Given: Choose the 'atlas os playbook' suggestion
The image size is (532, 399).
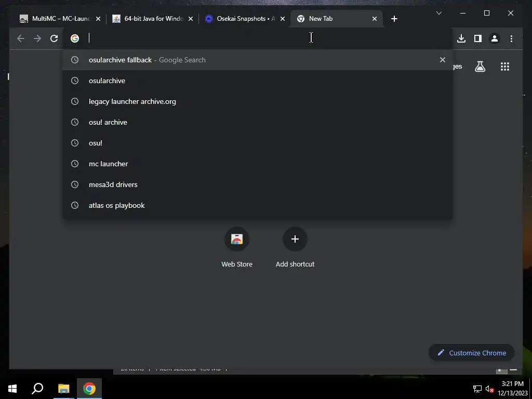Looking at the screenshot, I should pos(258,205).
